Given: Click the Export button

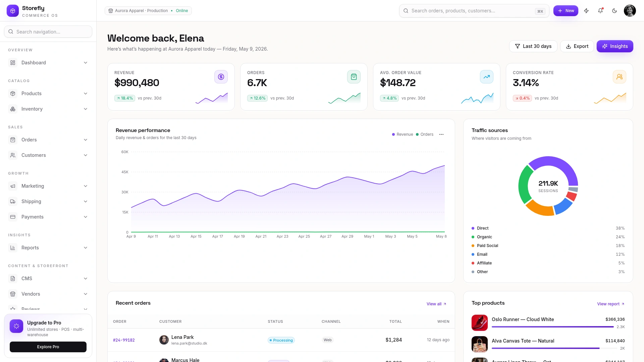Looking at the screenshot, I should point(577,46).
